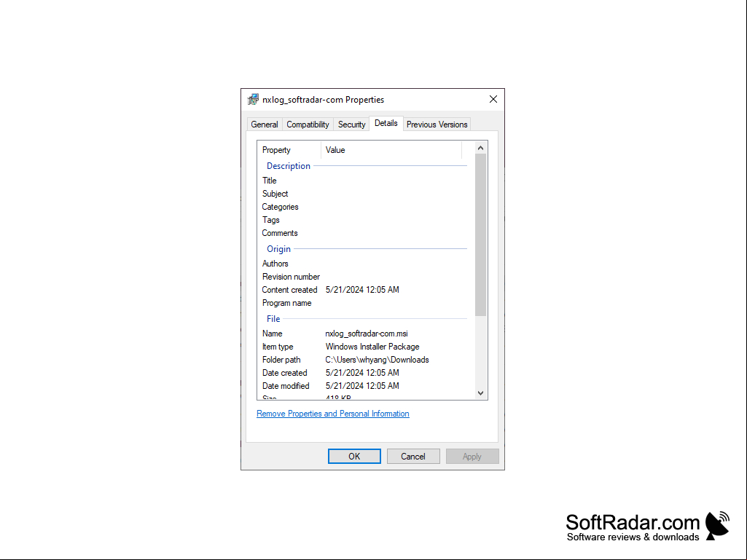Viewport: 747px width, 560px height.
Task: Open Remove Properties and Personal Information link
Action: tap(333, 414)
